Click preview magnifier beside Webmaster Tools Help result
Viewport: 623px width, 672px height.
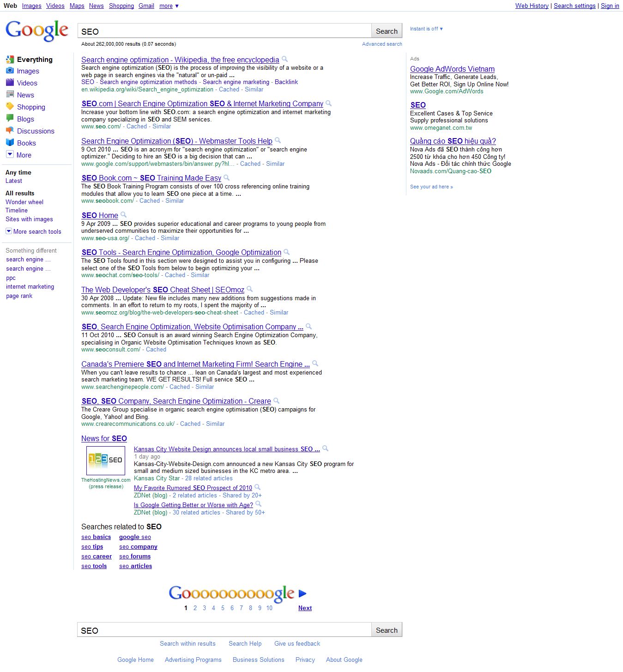(x=278, y=140)
